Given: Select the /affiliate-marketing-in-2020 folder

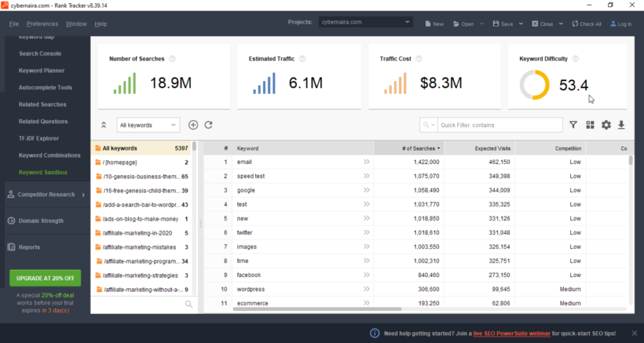Looking at the screenshot, I should point(140,233).
